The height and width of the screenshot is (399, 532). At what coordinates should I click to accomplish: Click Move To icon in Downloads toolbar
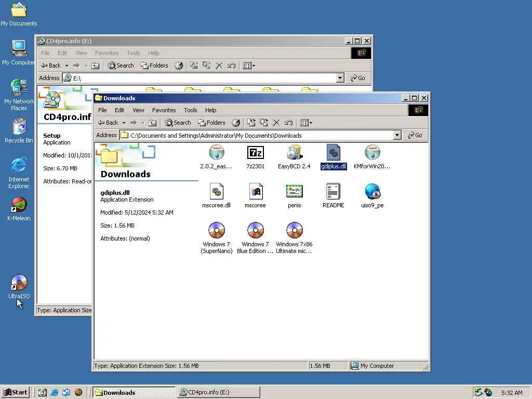(251, 123)
